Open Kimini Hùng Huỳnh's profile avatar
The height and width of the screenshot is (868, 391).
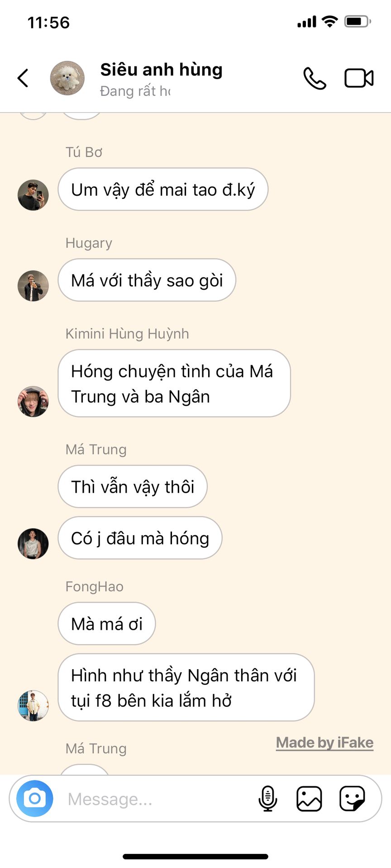[33, 401]
